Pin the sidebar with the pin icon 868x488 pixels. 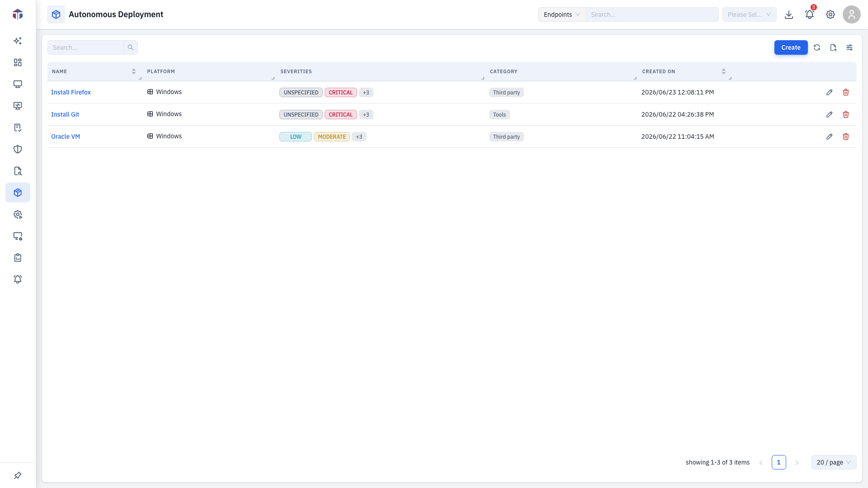(18, 475)
